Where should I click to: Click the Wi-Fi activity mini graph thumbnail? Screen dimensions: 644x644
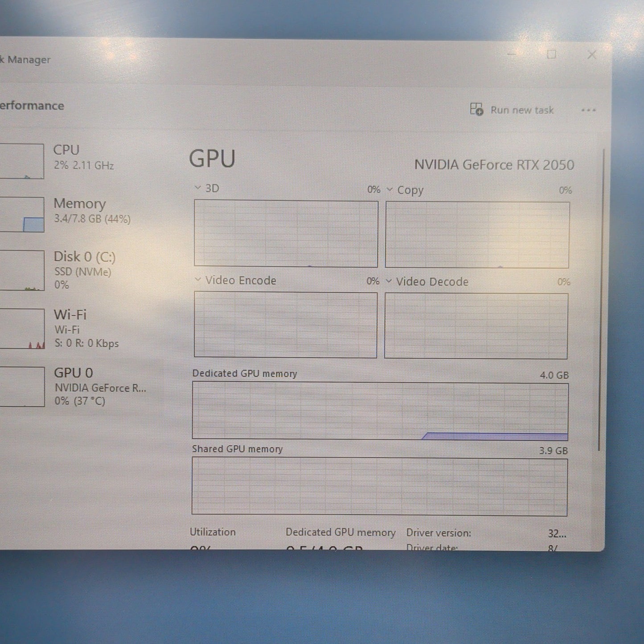[x=21, y=328]
